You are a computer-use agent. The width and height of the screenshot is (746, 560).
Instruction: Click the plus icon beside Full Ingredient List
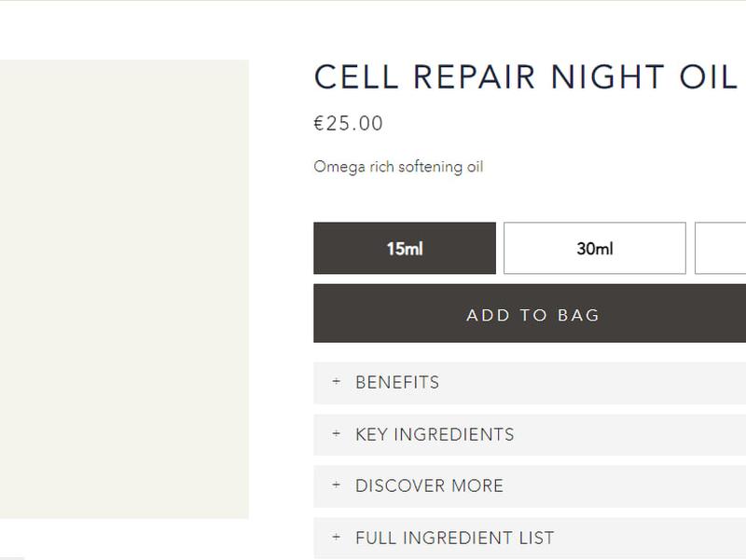click(337, 538)
